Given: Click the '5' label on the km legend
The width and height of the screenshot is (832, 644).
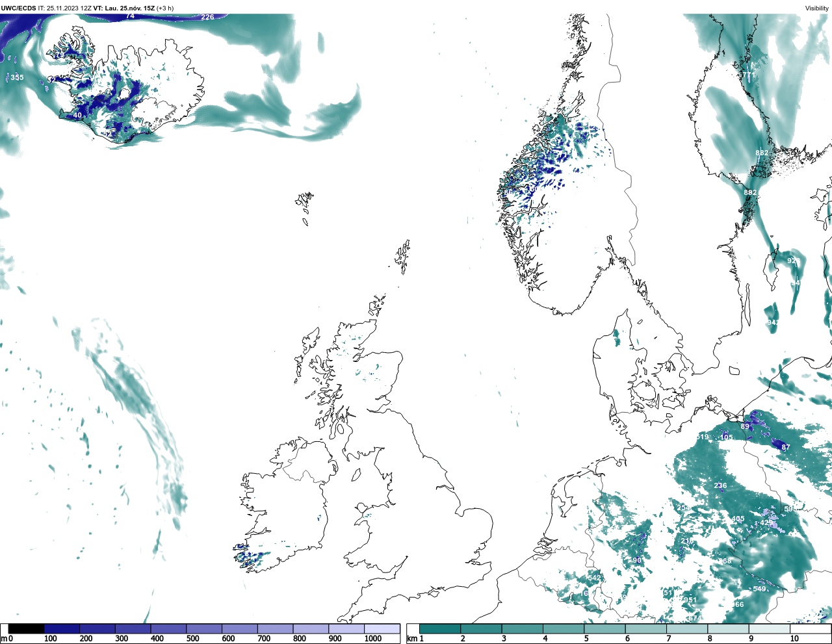Looking at the screenshot, I should tap(586, 639).
